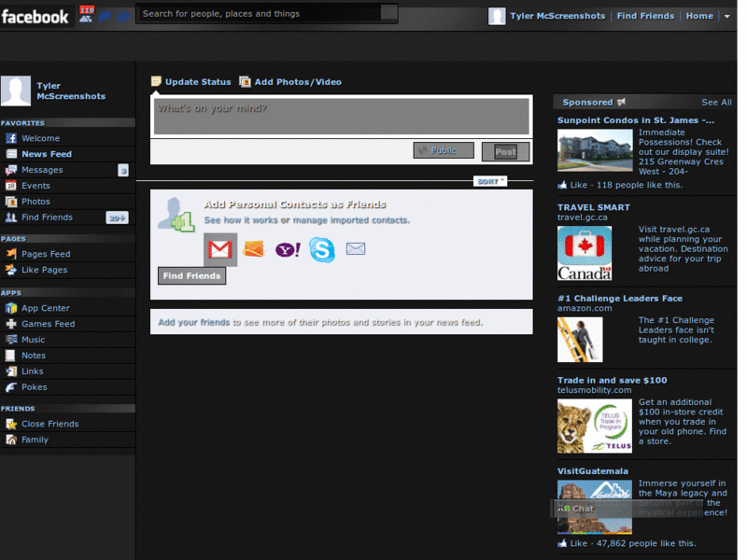747x560 pixels.
Task: Click See All in the Sponsored header
Action: [x=716, y=102]
